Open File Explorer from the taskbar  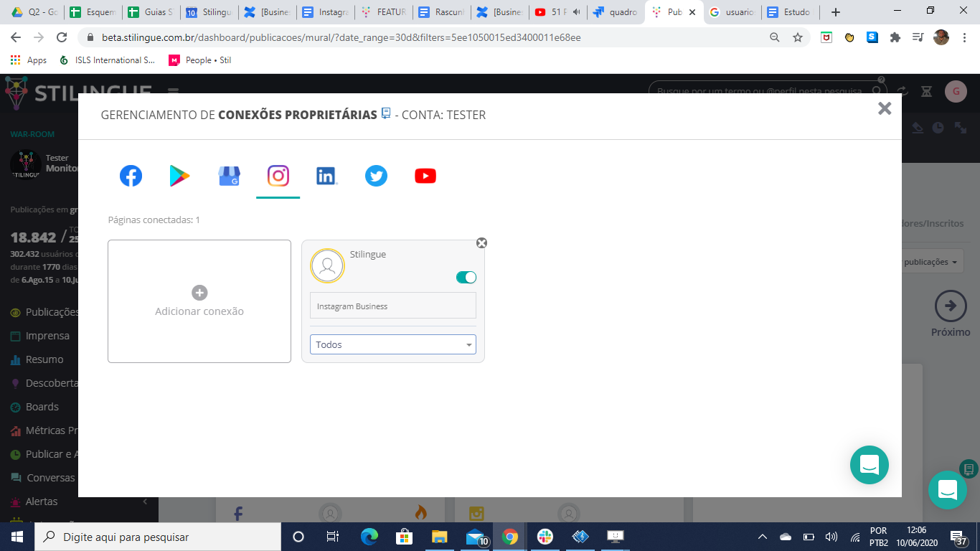[x=440, y=537]
